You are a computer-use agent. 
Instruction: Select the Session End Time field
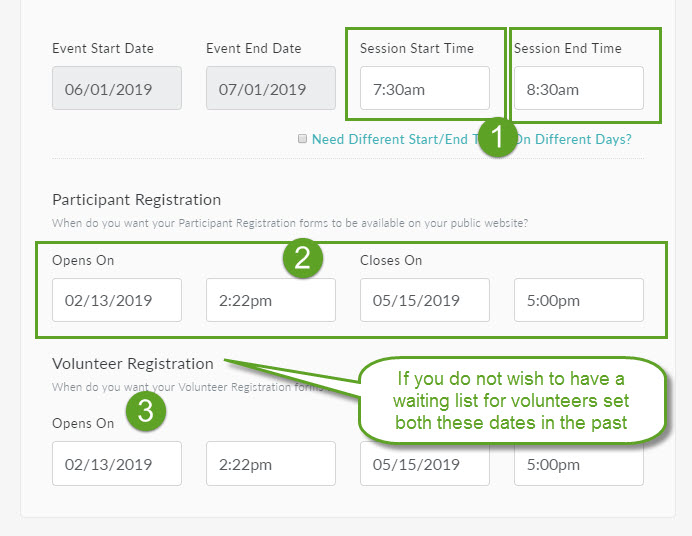579,88
